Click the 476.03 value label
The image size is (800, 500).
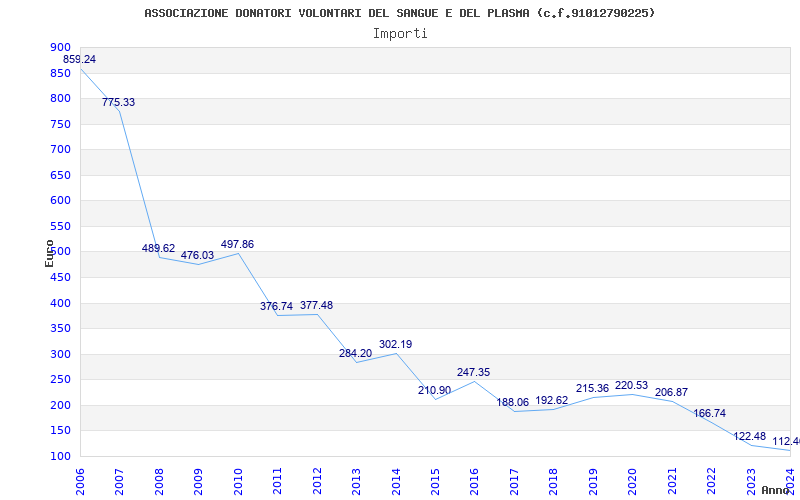coord(197,255)
